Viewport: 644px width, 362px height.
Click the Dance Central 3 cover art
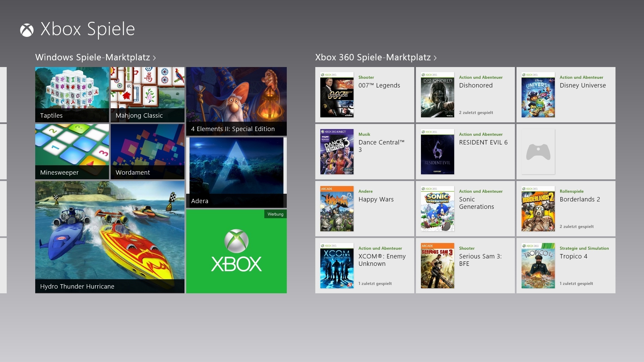coord(337,152)
